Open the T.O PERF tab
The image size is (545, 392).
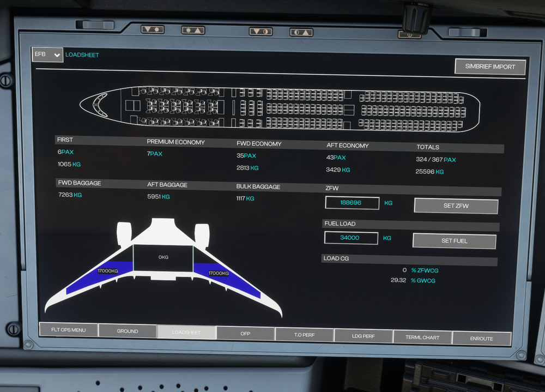click(x=305, y=335)
